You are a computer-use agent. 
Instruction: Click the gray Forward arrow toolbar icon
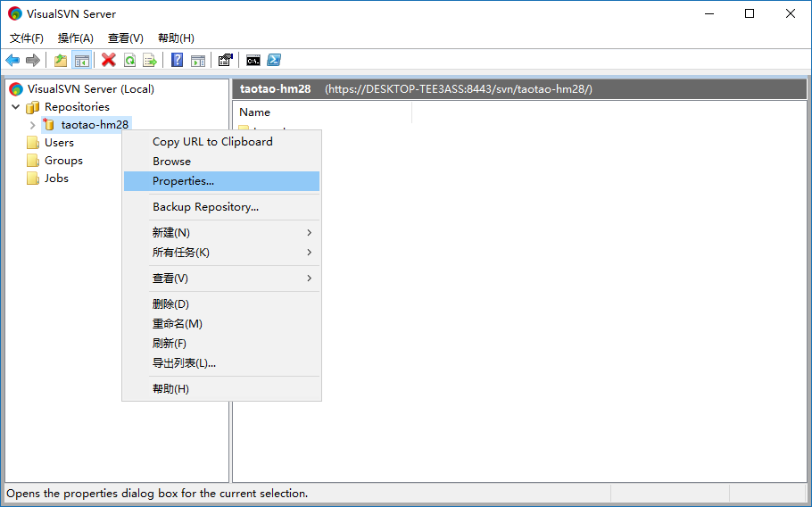(33, 60)
